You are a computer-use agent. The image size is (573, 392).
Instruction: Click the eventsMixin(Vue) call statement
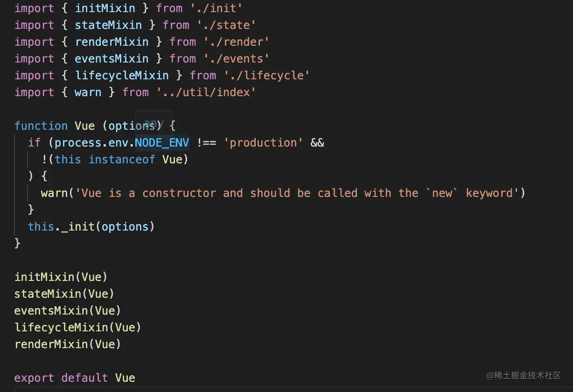click(x=68, y=311)
